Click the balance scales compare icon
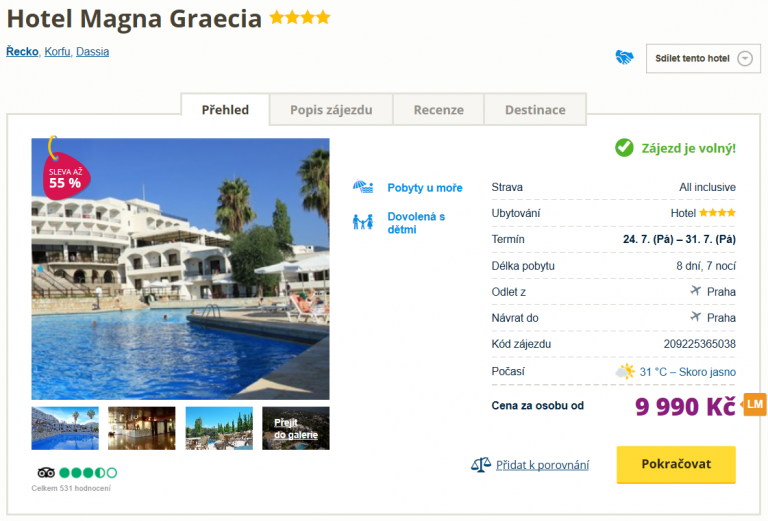Image resolution: width=768 pixels, height=521 pixels. [480, 464]
